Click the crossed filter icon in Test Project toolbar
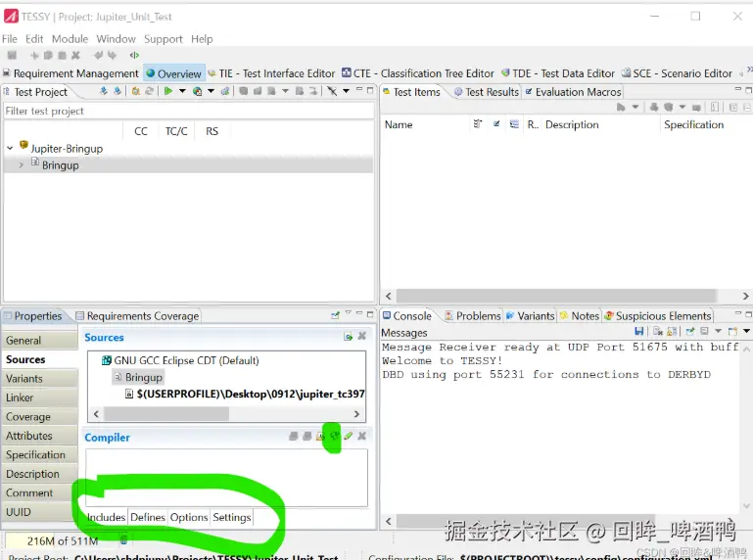Image resolution: width=753 pixels, height=560 pixels. tap(332, 91)
